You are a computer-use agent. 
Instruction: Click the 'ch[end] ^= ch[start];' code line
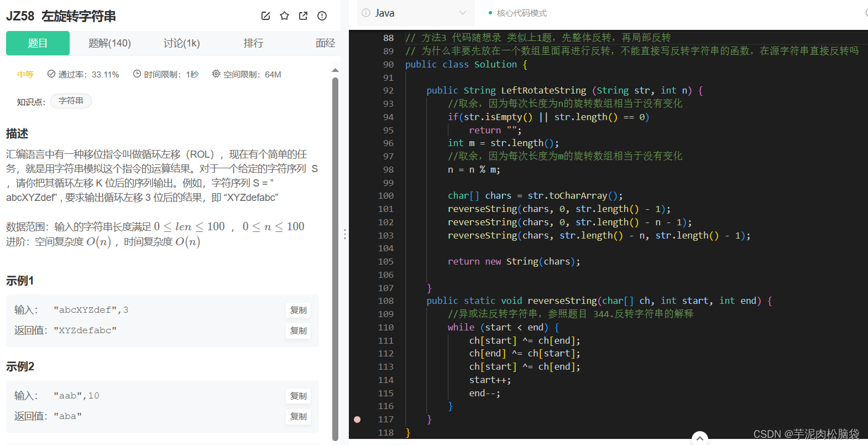[525, 353]
